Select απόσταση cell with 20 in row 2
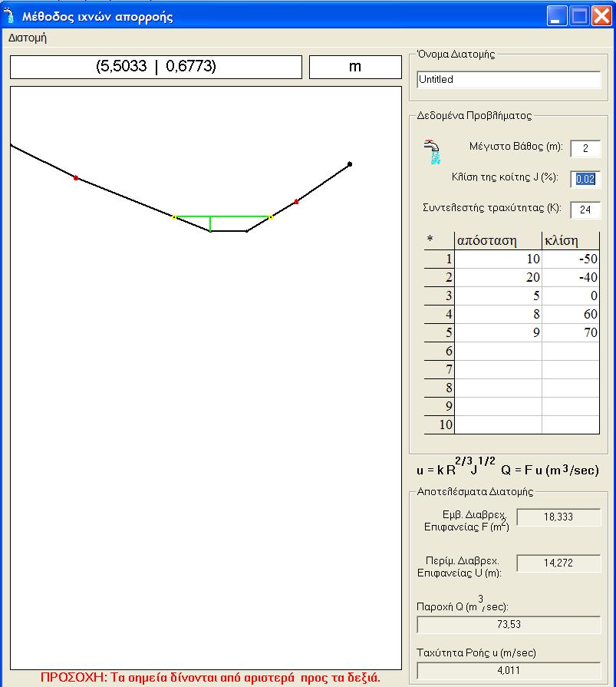This screenshot has height=687, width=616. (498, 277)
